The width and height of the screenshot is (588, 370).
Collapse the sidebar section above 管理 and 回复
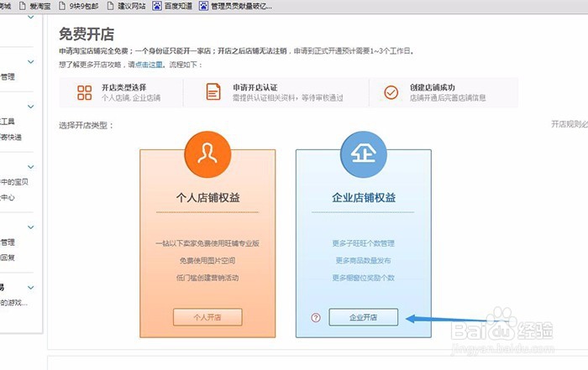(31, 227)
